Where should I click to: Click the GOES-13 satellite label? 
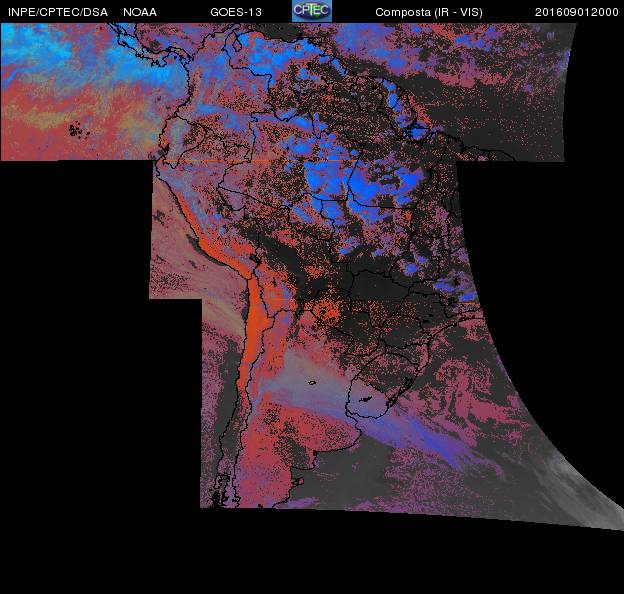click(x=236, y=12)
